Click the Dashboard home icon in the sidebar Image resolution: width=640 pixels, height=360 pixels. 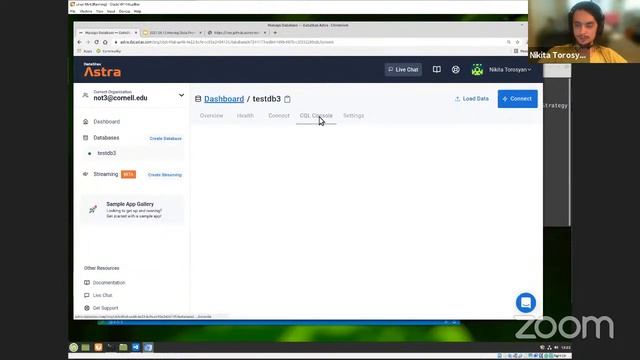point(86,122)
